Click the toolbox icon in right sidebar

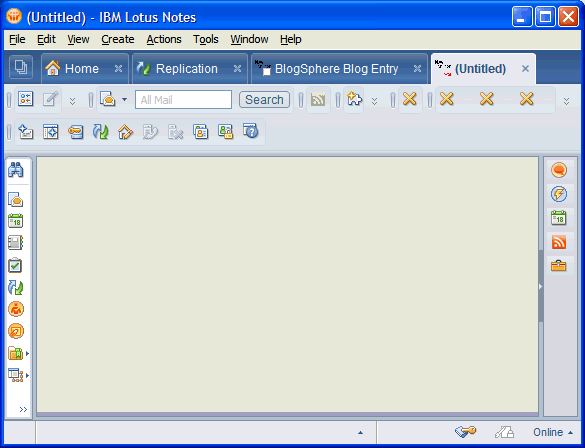(x=559, y=266)
